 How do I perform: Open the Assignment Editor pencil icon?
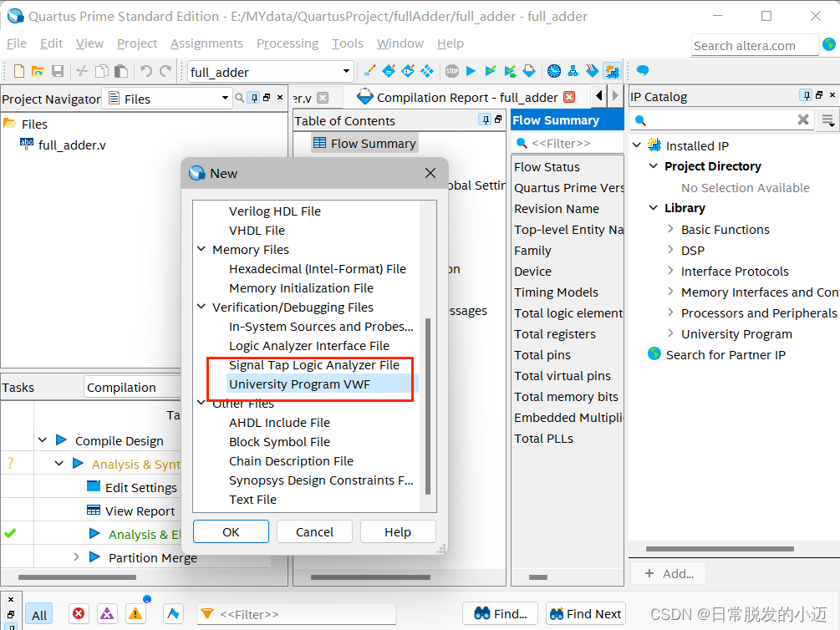369,71
